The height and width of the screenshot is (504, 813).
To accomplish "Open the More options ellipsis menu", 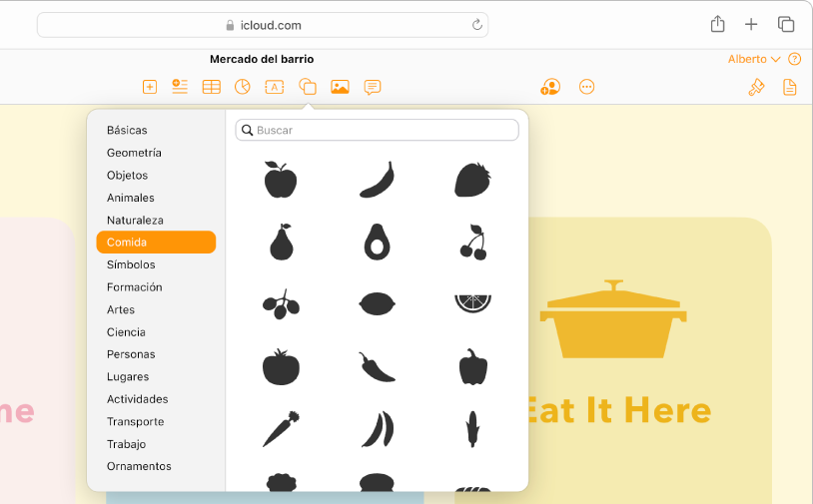I will point(586,87).
